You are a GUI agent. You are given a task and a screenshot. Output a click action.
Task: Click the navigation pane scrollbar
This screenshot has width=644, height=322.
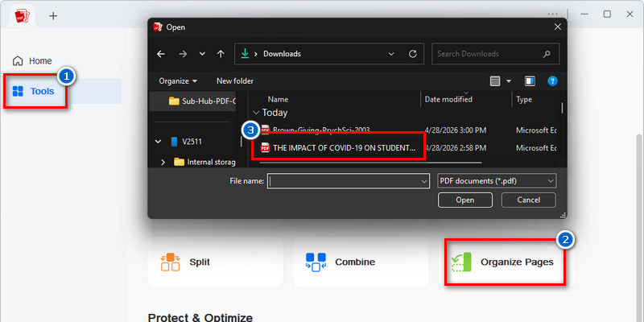pos(241,142)
